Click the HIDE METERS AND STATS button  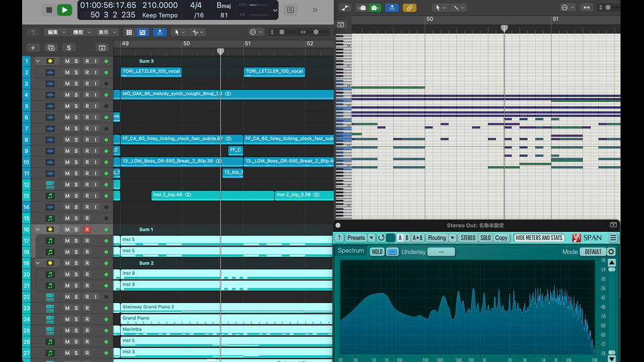click(539, 238)
